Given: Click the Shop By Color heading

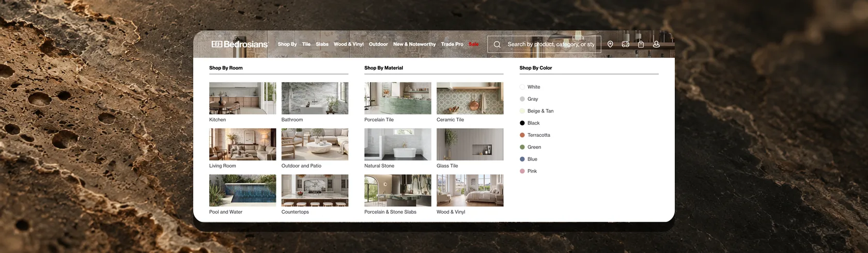Looking at the screenshot, I should point(536,68).
